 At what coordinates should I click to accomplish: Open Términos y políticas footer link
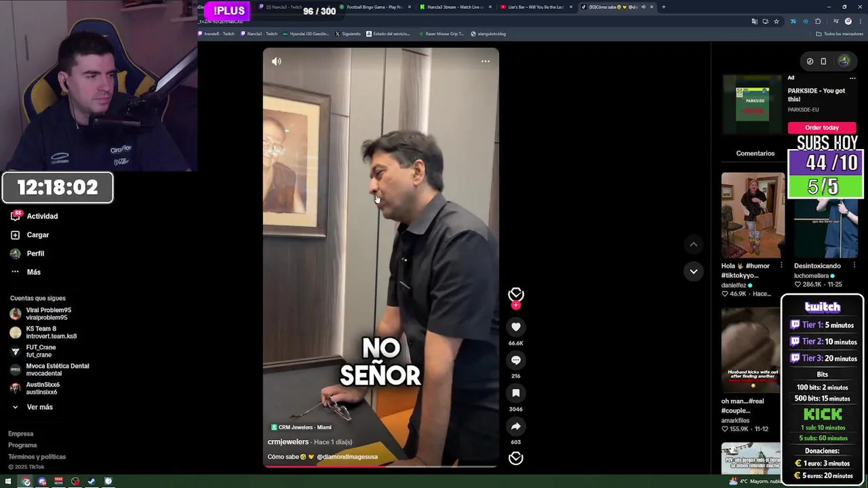tap(37, 457)
